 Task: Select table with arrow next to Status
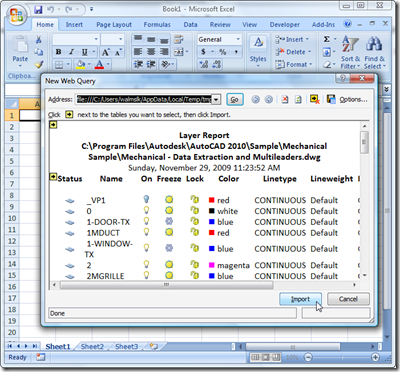[x=53, y=177]
